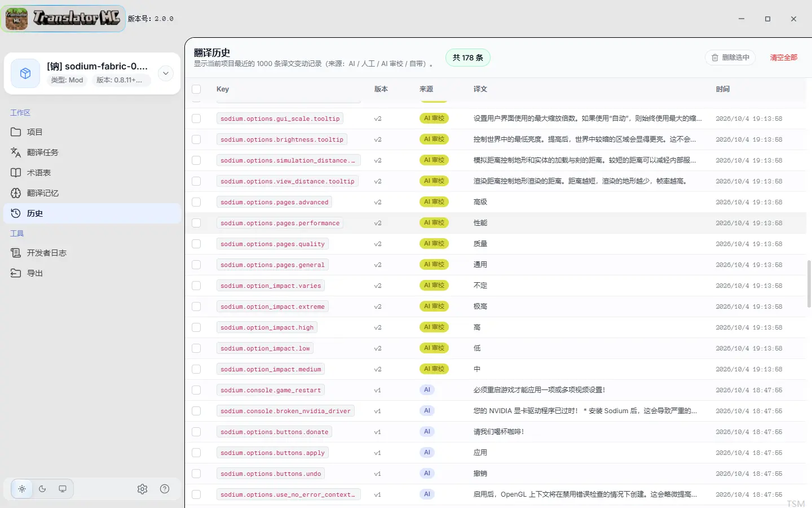Click AI badge on buttons.undo row
This screenshot has height=508, width=812.
pos(427,473)
